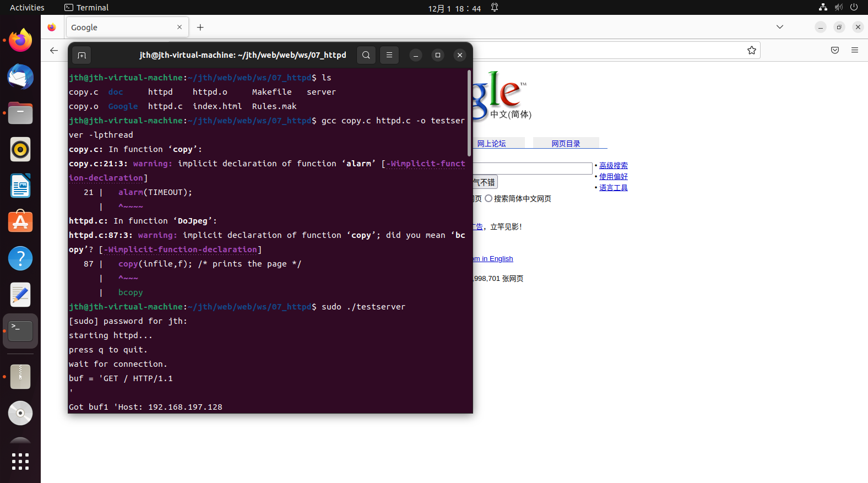Click 'wait for connection.' line in terminal

point(118,364)
